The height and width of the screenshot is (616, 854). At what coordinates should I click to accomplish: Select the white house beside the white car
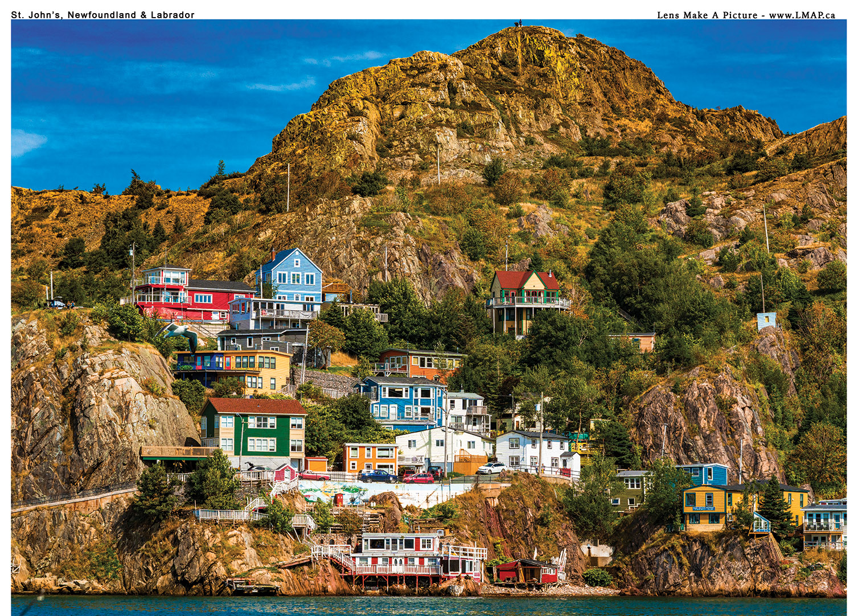click(532, 450)
